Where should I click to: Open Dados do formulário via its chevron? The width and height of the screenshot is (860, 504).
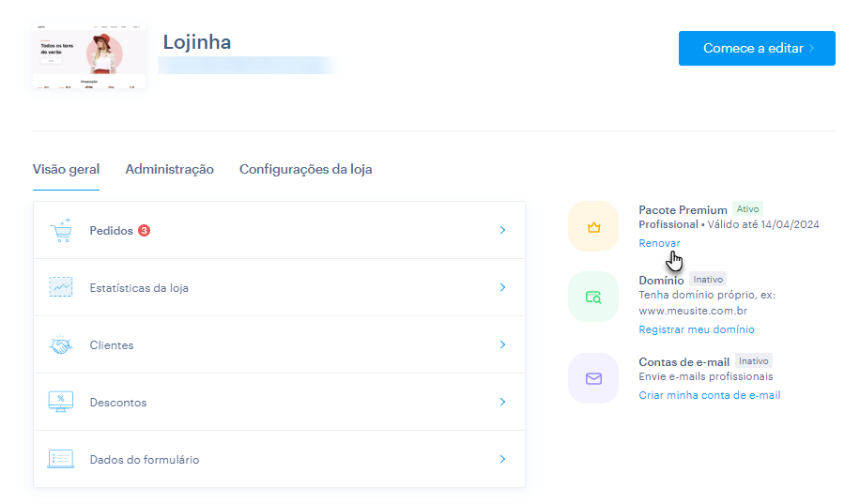pos(502,459)
